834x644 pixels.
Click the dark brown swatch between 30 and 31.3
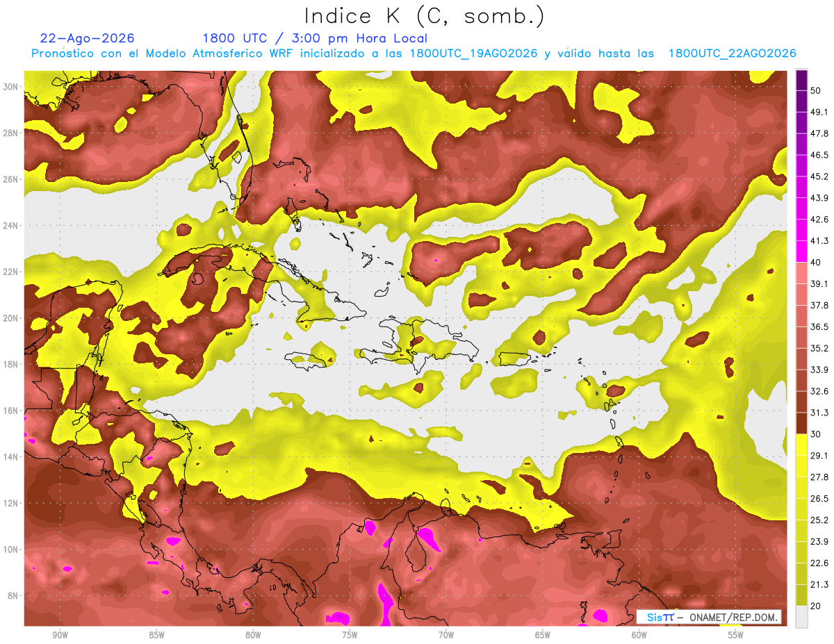801,423
